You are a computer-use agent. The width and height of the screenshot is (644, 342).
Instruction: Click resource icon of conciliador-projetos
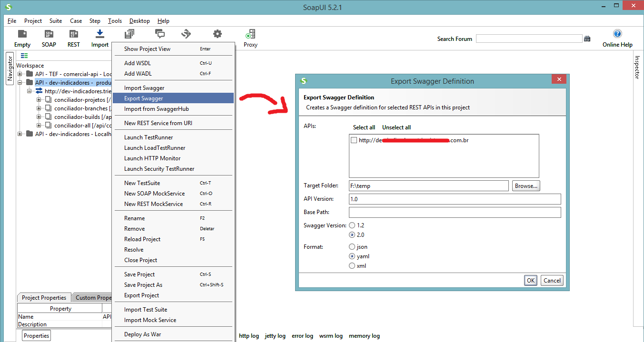[49, 99]
